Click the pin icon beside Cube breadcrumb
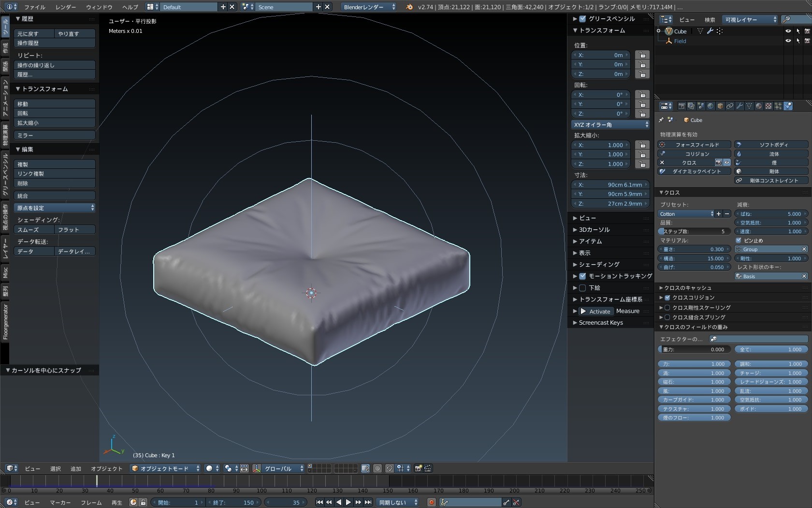The image size is (812, 508). [661, 120]
